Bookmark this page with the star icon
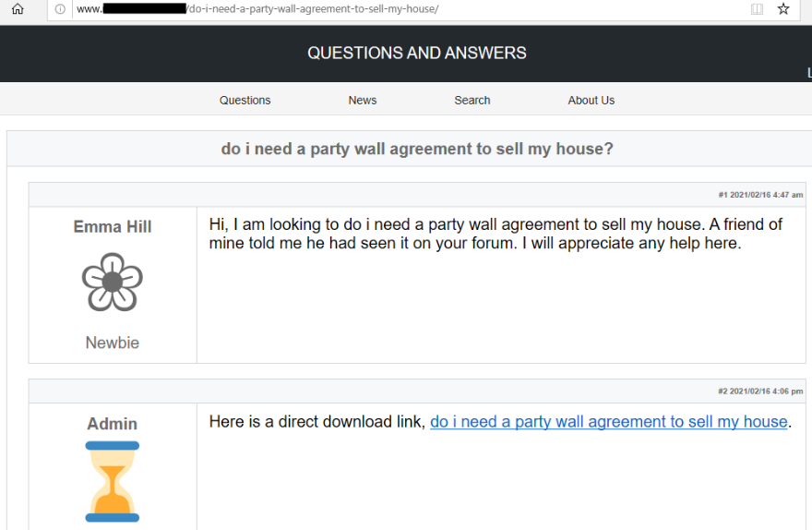Image resolution: width=812 pixels, height=530 pixels. point(783,9)
